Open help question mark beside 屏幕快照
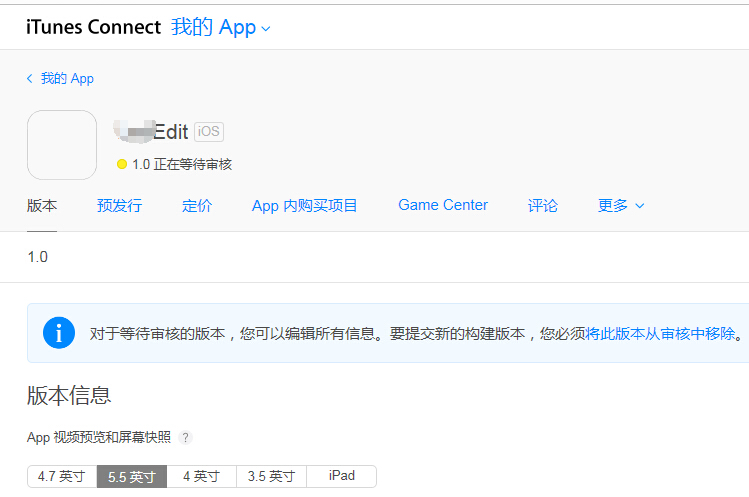 click(185, 437)
